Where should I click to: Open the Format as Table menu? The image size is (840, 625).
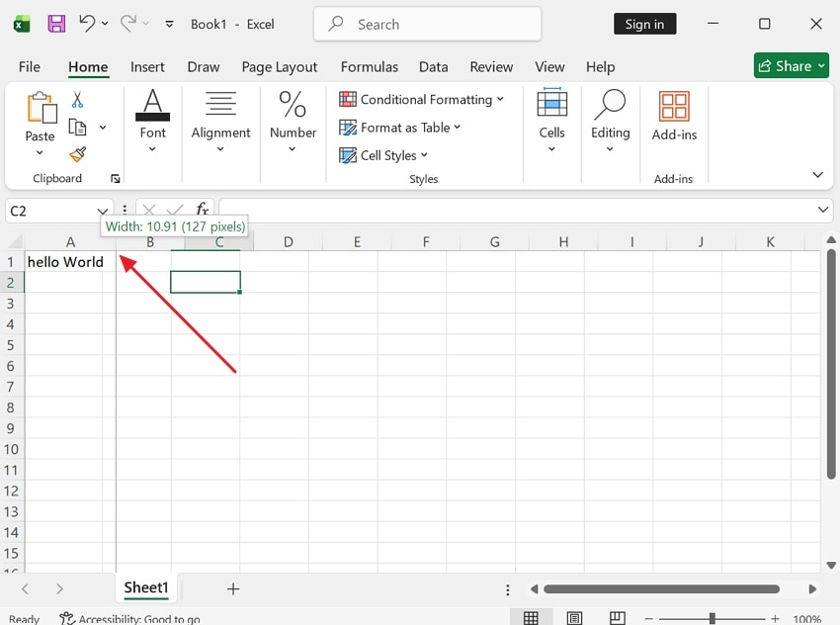(401, 128)
